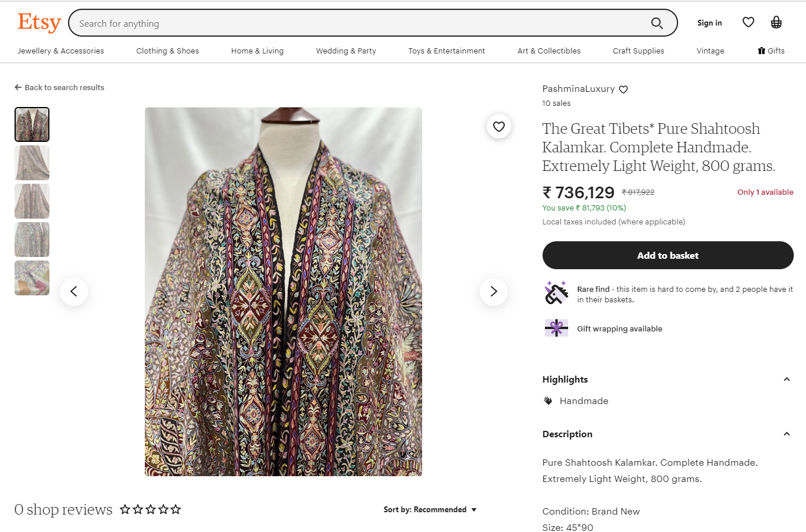The image size is (806, 532).
Task: Add the shawl to basket
Action: click(668, 255)
